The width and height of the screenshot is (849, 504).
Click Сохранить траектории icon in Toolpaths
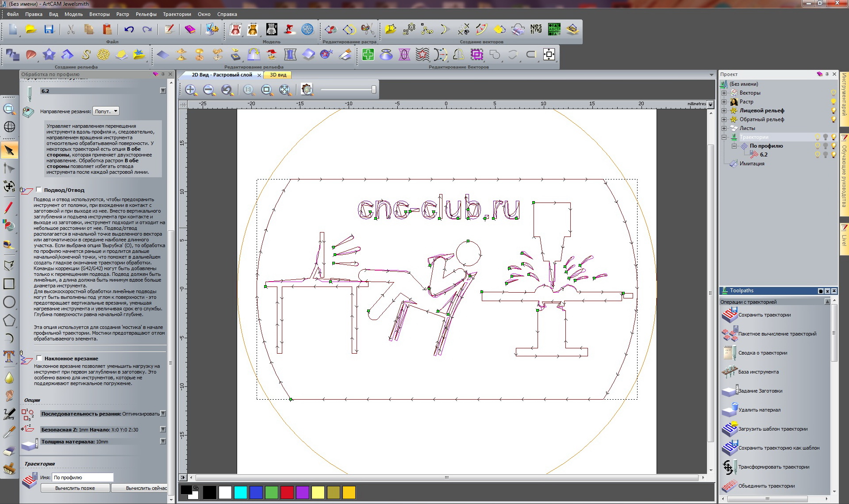(730, 315)
